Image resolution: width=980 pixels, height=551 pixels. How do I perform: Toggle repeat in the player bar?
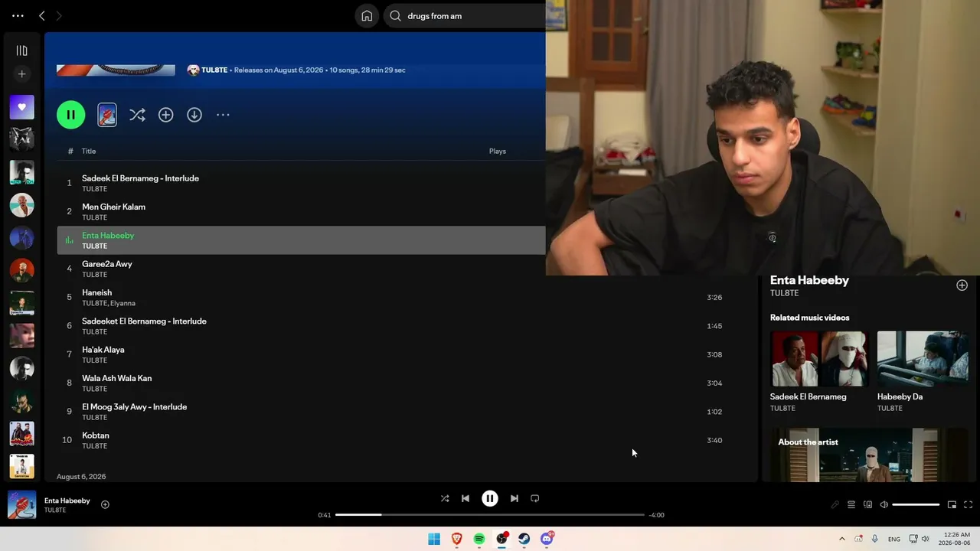(535, 498)
